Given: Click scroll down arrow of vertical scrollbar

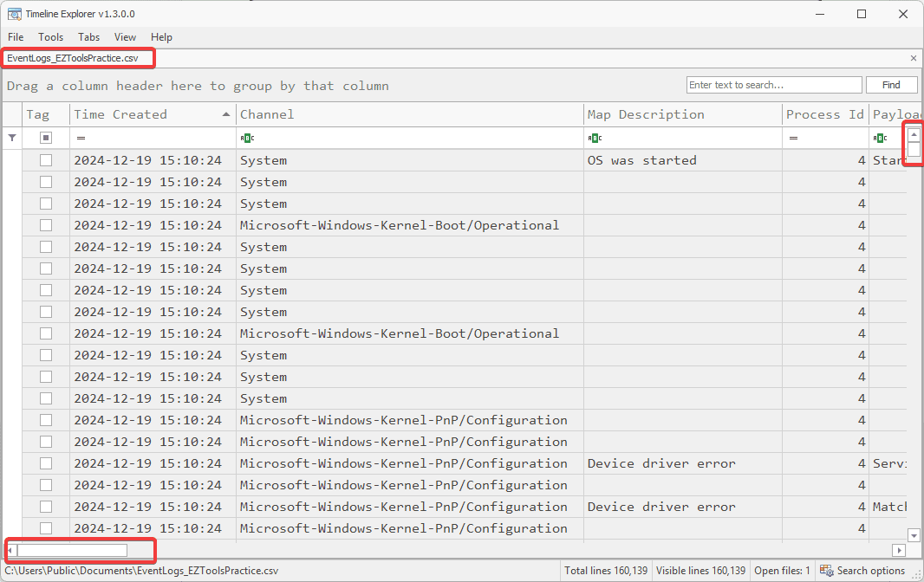Looking at the screenshot, I should [x=914, y=535].
